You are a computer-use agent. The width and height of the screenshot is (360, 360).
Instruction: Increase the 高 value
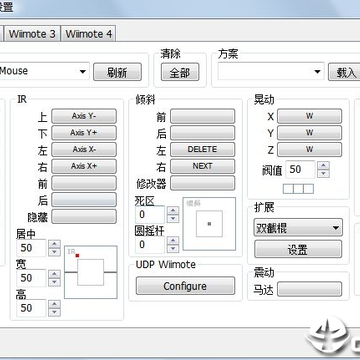54,304
